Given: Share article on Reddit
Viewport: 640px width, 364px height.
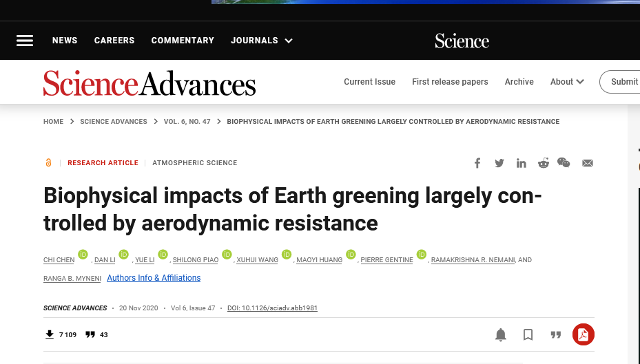Looking at the screenshot, I should pyautogui.click(x=544, y=163).
